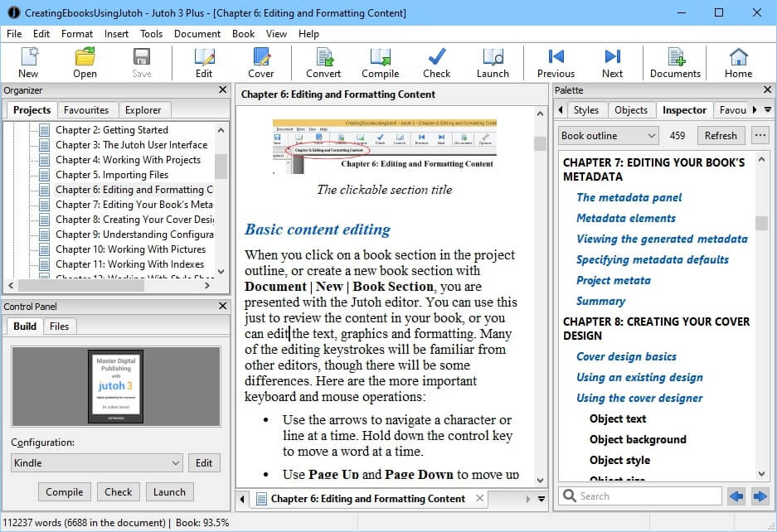Go to the Next section icon
Image resolution: width=777 pixels, height=532 pixels.
[612, 62]
